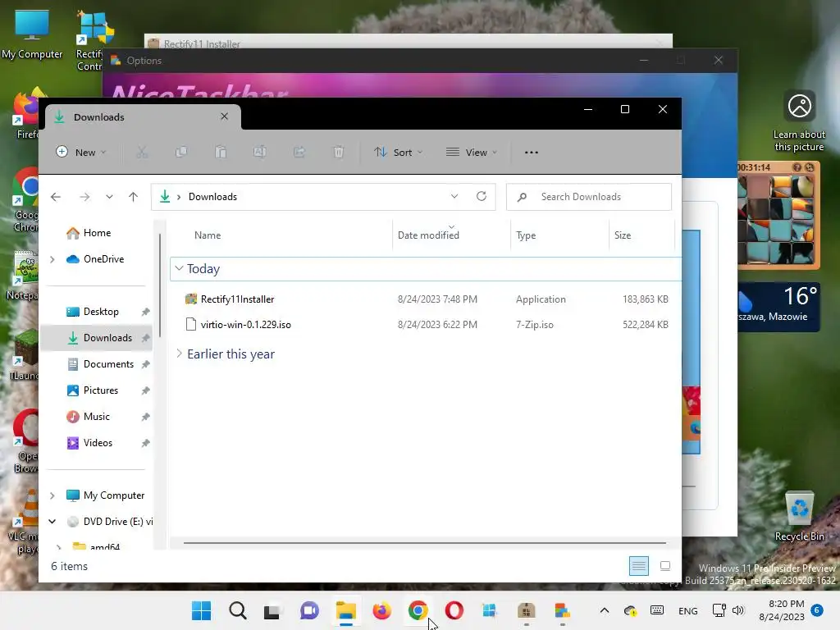Image resolution: width=840 pixels, height=630 pixels.
Task: Open Recycle Bin desktop icon
Action: pyautogui.click(x=800, y=517)
